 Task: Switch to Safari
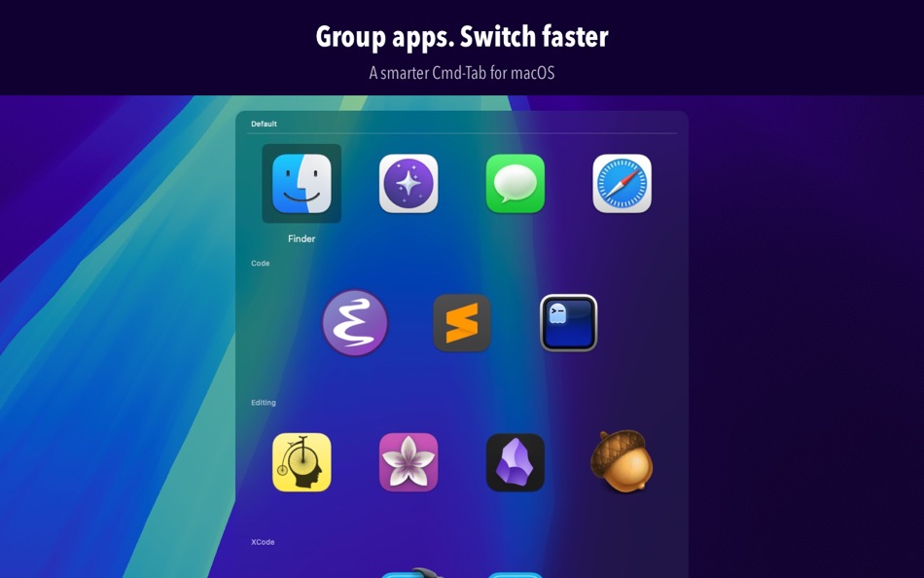tap(622, 183)
